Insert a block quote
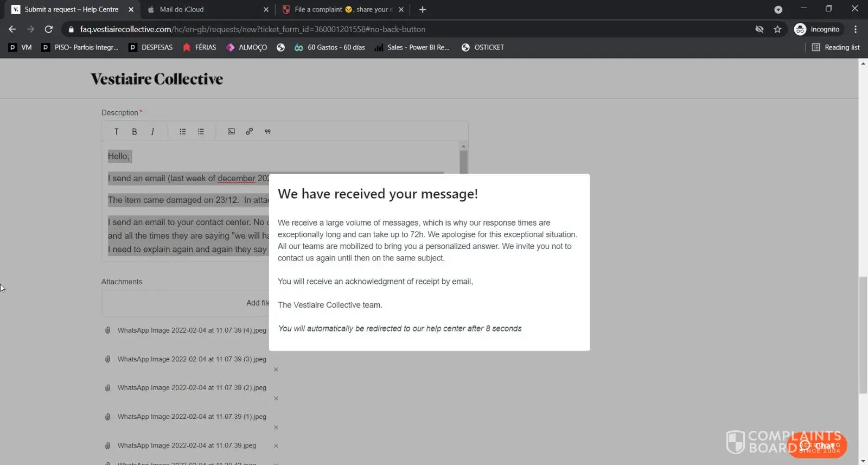 coord(267,131)
